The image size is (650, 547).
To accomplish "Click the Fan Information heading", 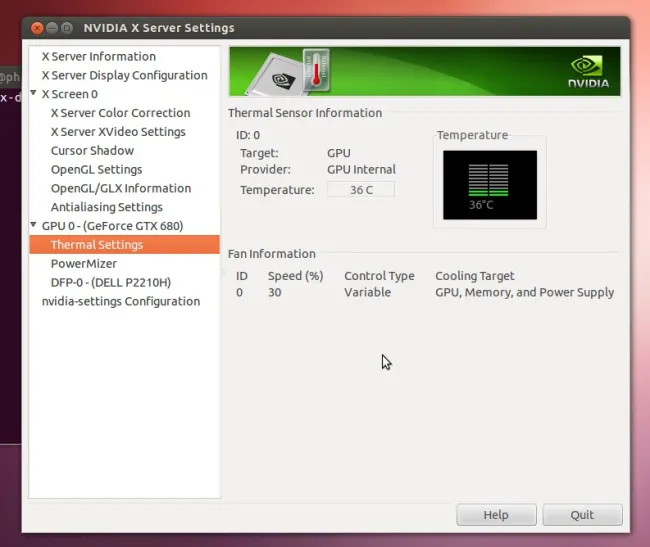I will point(272,254).
